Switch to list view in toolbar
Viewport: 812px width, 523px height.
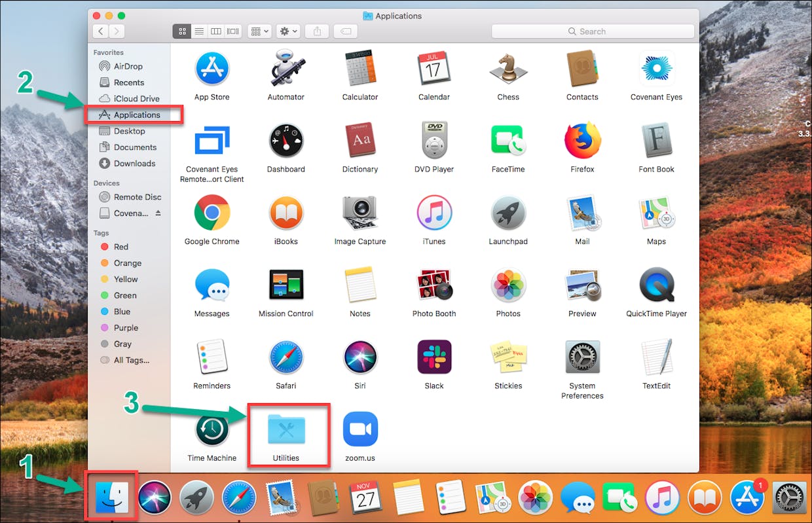(x=199, y=31)
